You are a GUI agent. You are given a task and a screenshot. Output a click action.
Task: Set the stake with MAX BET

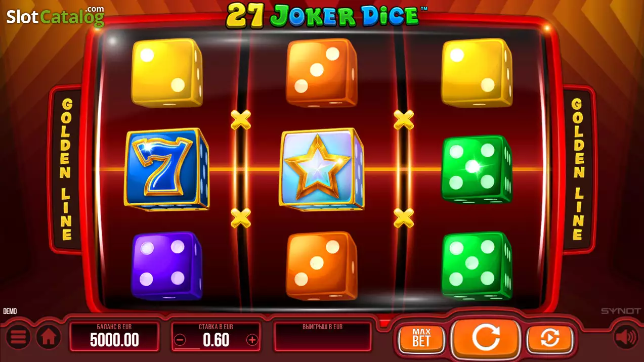click(x=421, y=338)
